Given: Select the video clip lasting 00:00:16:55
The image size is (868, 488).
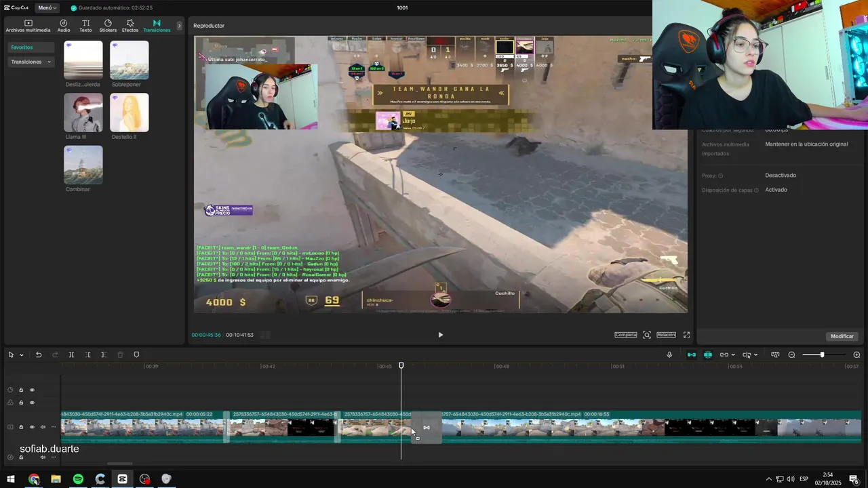Looking at the screenshot, I should pos(651,426).
